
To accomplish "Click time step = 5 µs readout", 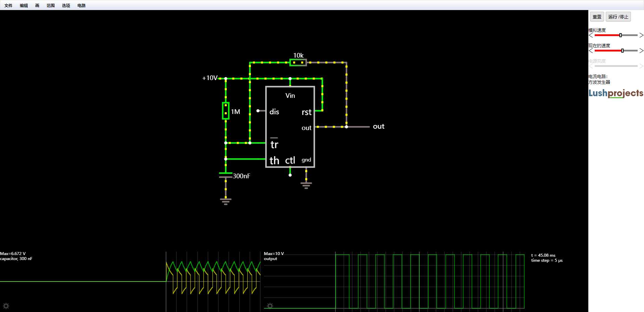I will 547,260.
